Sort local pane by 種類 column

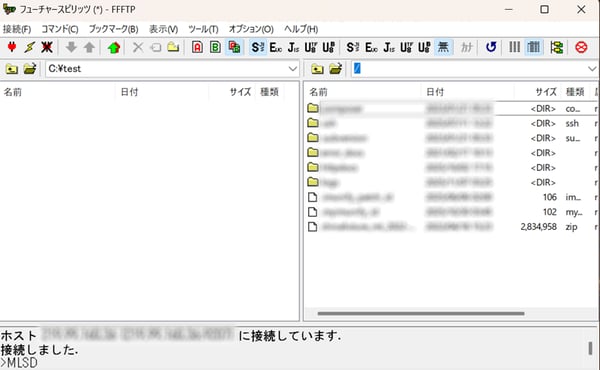pos(269,92)
